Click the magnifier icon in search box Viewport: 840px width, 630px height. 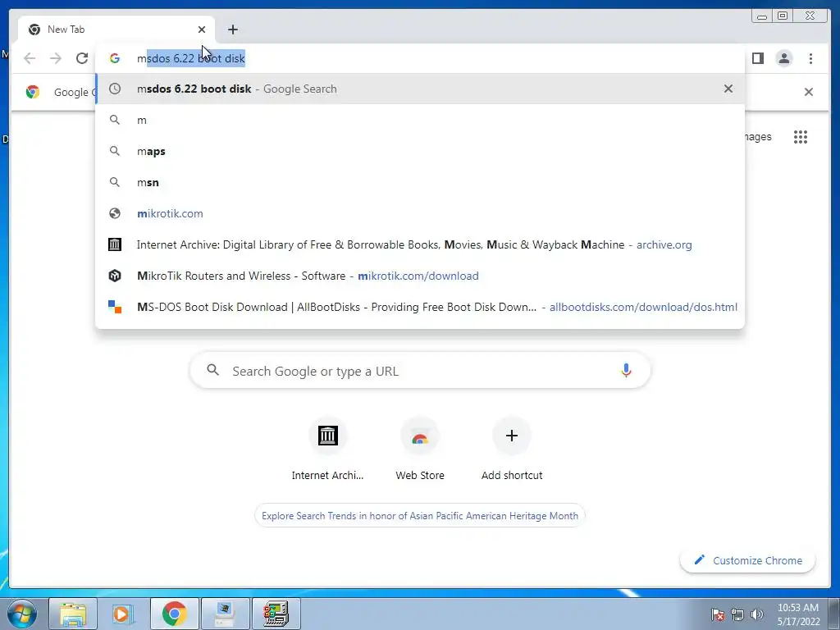tap(212, 370)
